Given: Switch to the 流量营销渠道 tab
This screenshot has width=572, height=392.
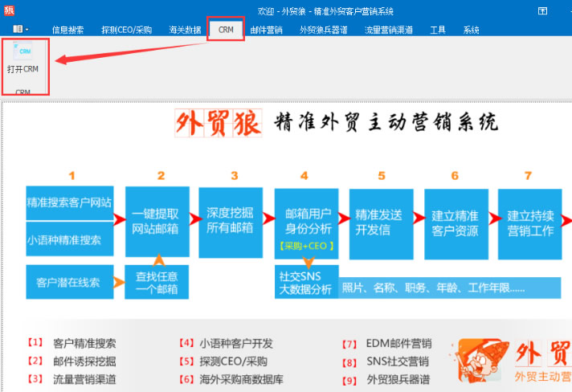Looking at the screenshot, I should pyautogui.click(x=389, y=30).
